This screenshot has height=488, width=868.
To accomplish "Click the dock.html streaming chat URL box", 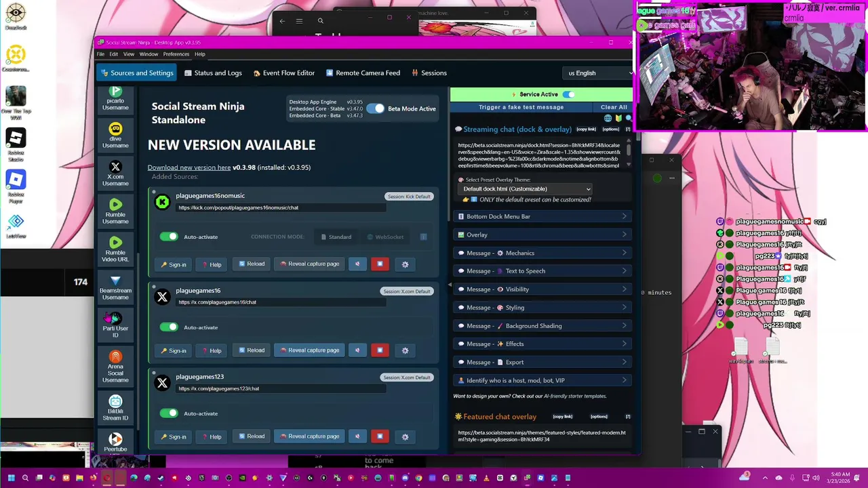I will point(539,155).
